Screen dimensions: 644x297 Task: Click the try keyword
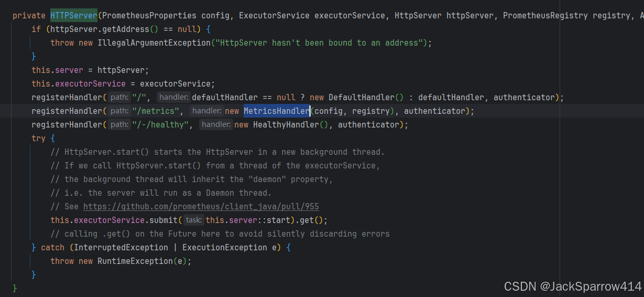(38, 139)
